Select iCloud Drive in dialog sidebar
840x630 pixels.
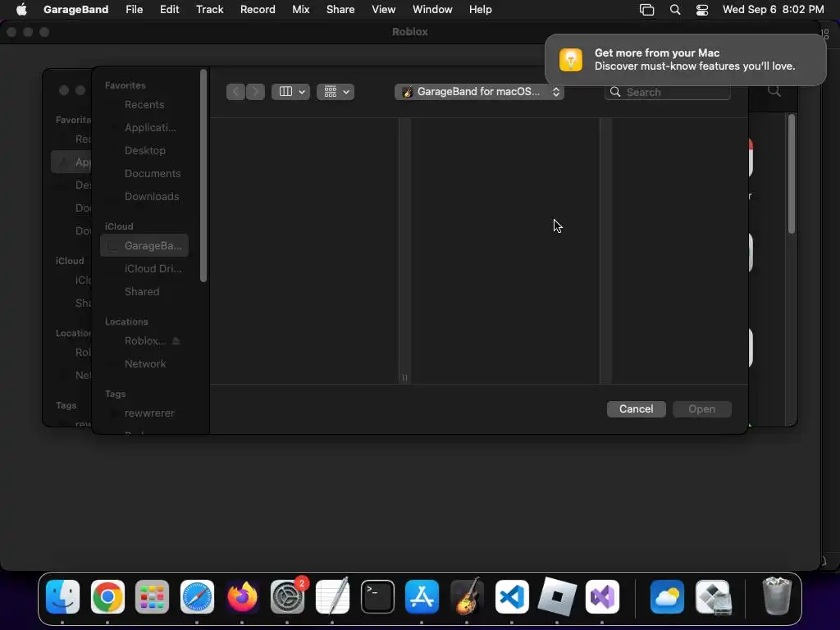144,268
